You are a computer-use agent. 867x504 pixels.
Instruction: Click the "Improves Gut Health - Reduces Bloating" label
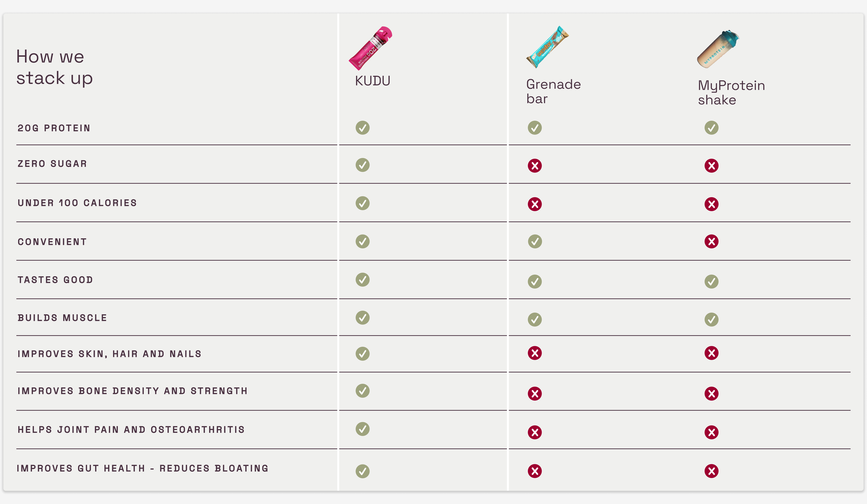pyautogui.click(x=142, y=469)
